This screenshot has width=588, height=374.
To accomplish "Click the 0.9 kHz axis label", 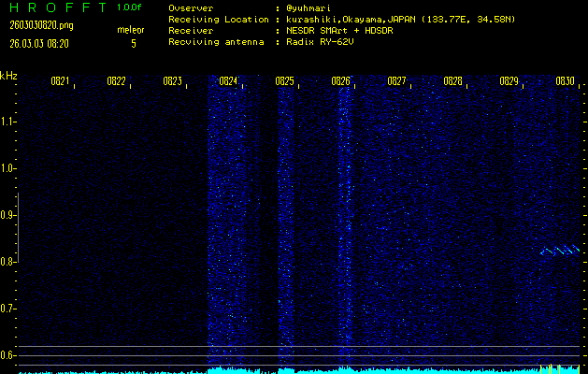I will pos(7,215).
